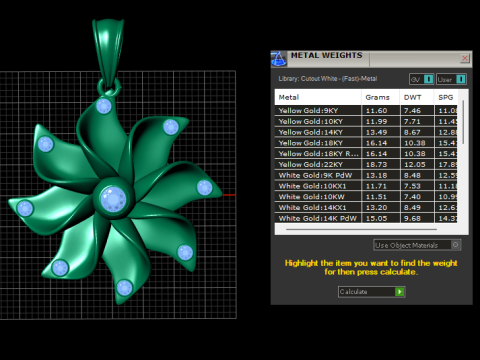The image size is (480, 360).
Task: Select the White Gold:10KX1 row
Action: coord(366,186)
